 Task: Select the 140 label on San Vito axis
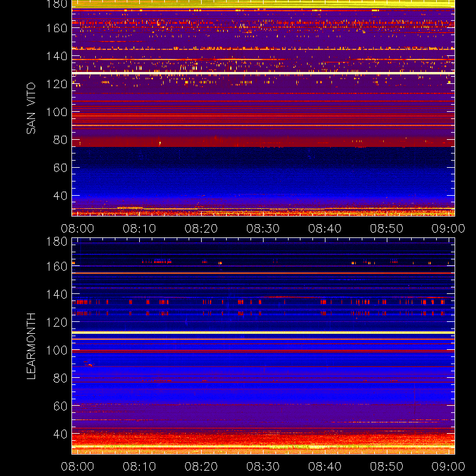coord(57,56)
